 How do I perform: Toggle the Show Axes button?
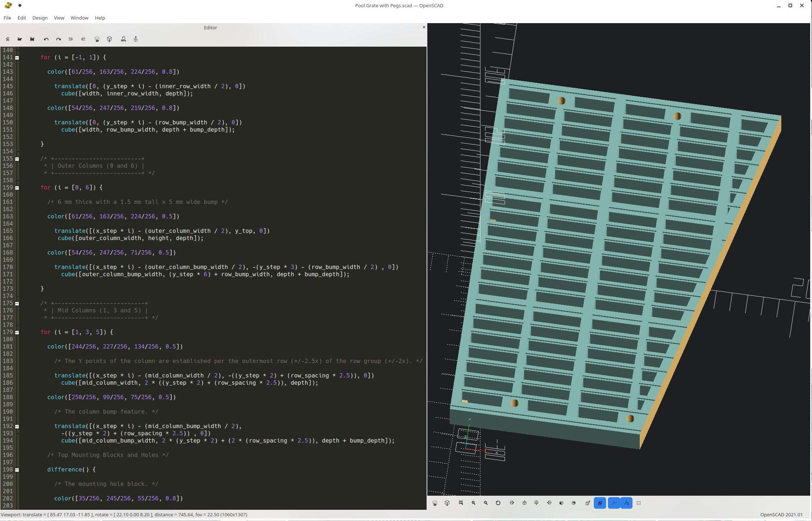tap(614, 503)
